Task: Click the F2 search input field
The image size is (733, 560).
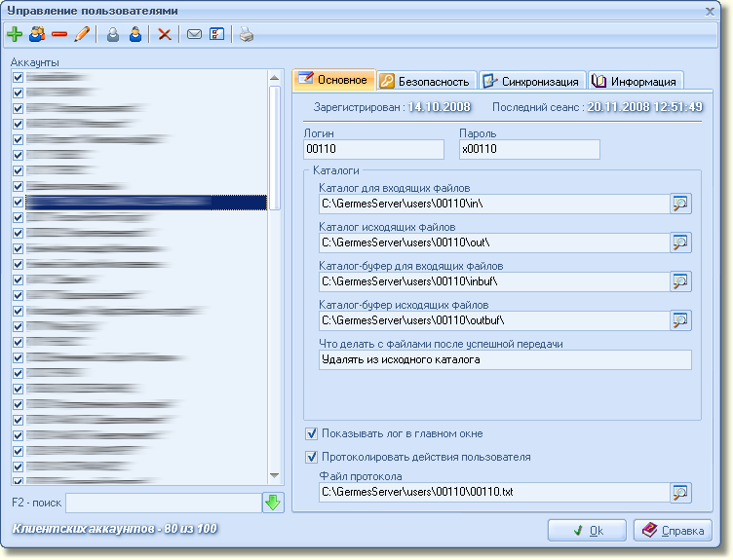Action: coord(164,503)
